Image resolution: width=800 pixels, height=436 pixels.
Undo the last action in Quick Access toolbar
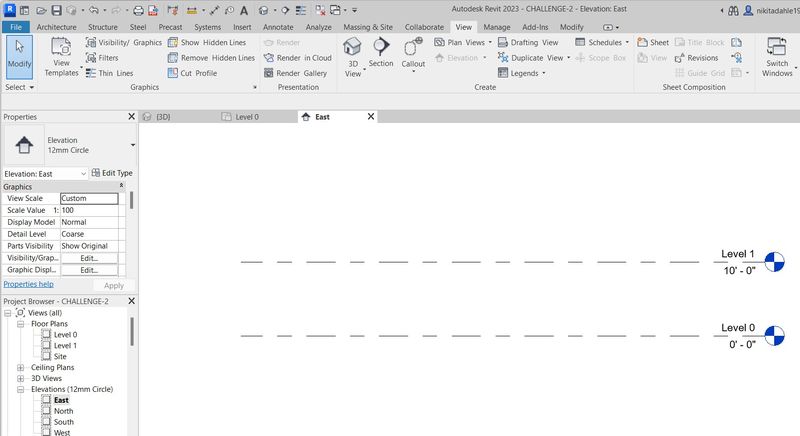pos(93,10)
